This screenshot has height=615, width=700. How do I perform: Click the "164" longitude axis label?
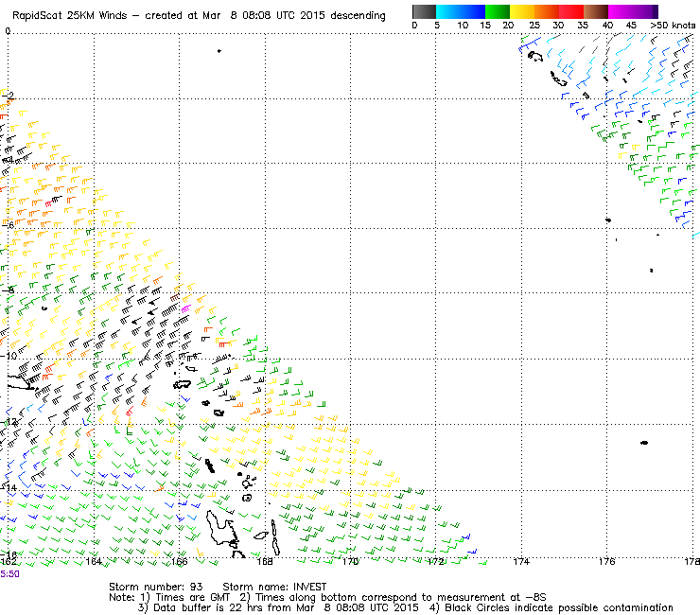(x=94, y=562)
